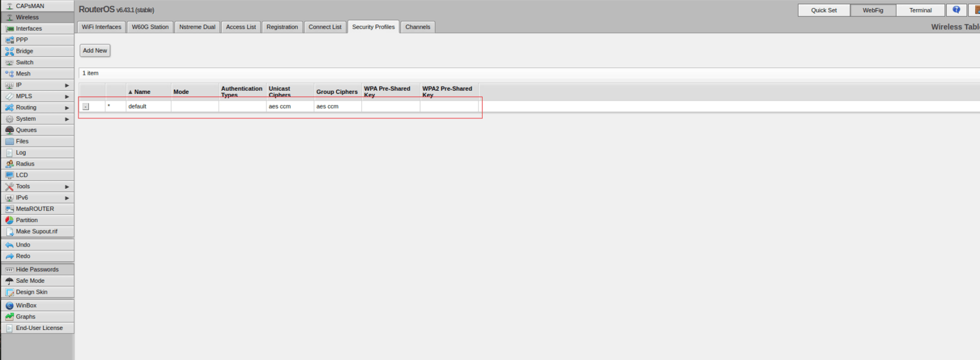This screenshot has width=980, height=360.
Task: Open the Switch menu icon
Action: pos(9,63)
